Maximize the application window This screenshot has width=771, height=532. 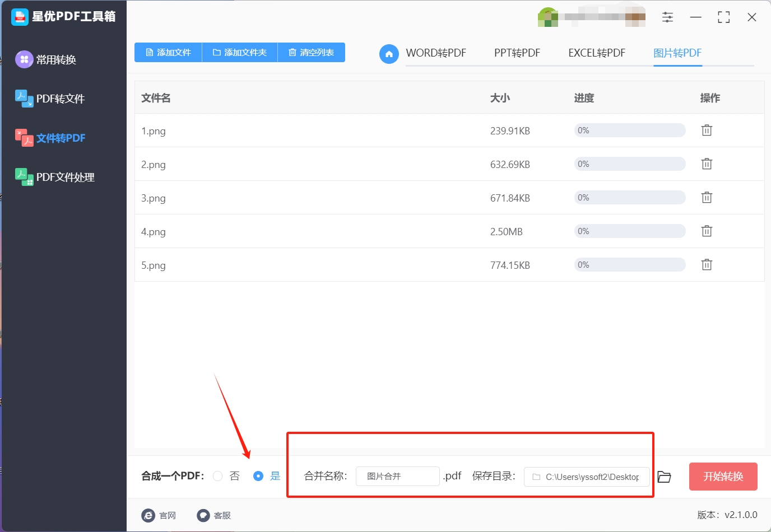pos(724,17)
